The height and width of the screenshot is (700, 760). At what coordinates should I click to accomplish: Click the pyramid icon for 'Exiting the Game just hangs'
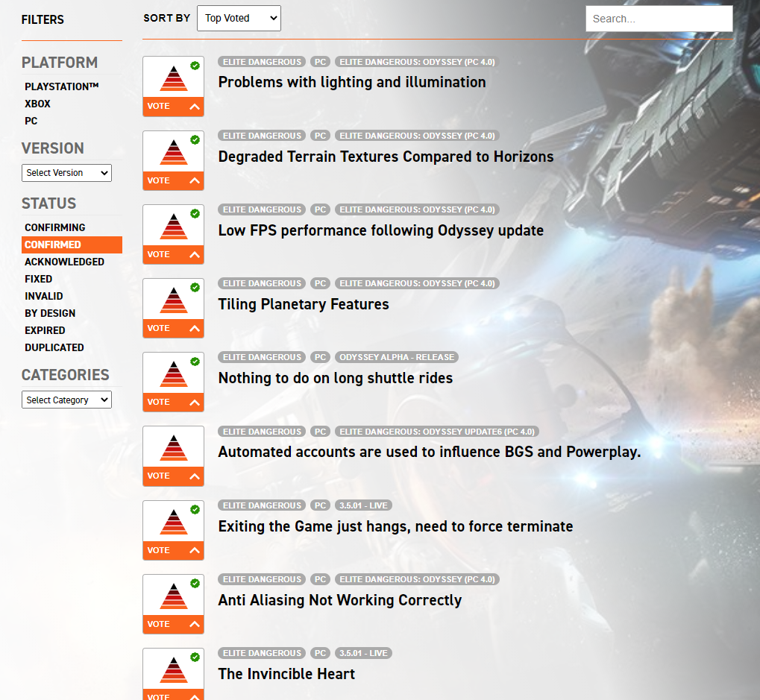pos(174,523)
